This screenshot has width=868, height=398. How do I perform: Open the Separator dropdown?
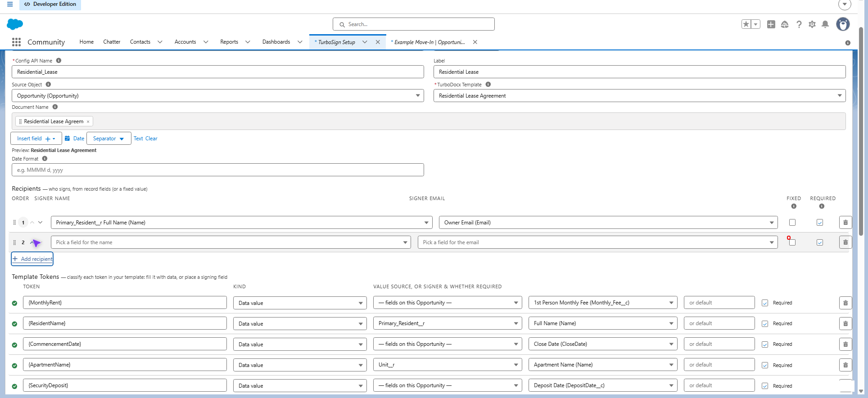pos(108,139)
